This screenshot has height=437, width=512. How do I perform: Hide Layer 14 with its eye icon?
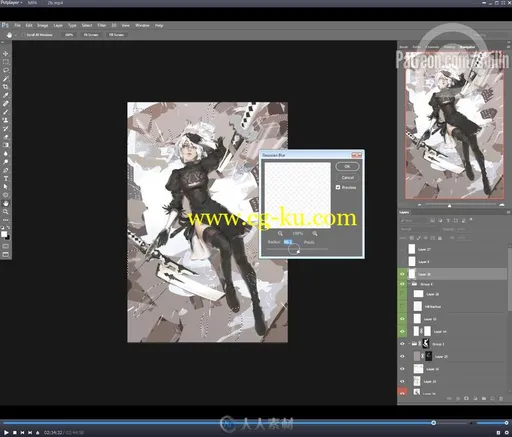click(x=402, y=331)
